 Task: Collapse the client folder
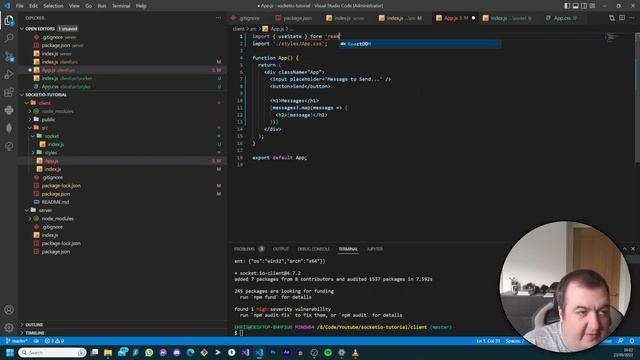pyautogui.click(x=27, y=103)
